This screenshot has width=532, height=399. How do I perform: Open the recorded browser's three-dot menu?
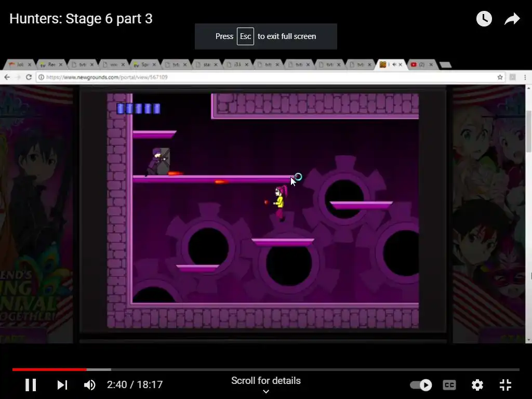click(525, 77)
